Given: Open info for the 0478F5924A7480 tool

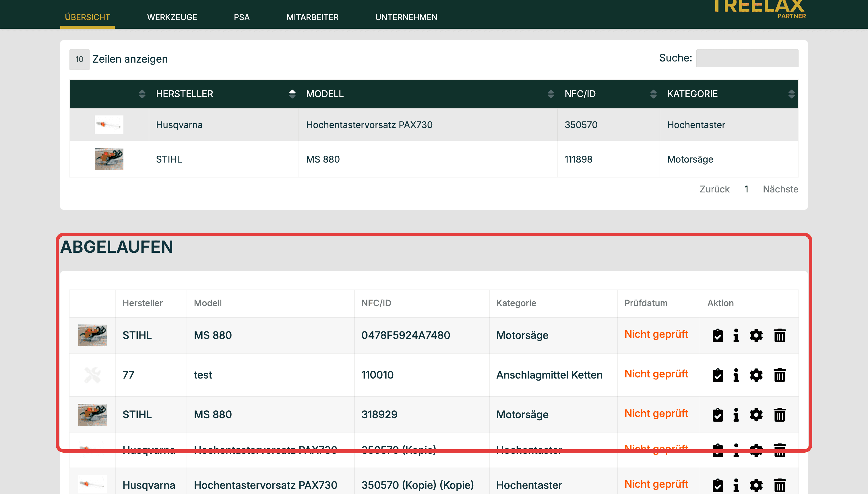Looking at the screenshot, I should (736, 335).
